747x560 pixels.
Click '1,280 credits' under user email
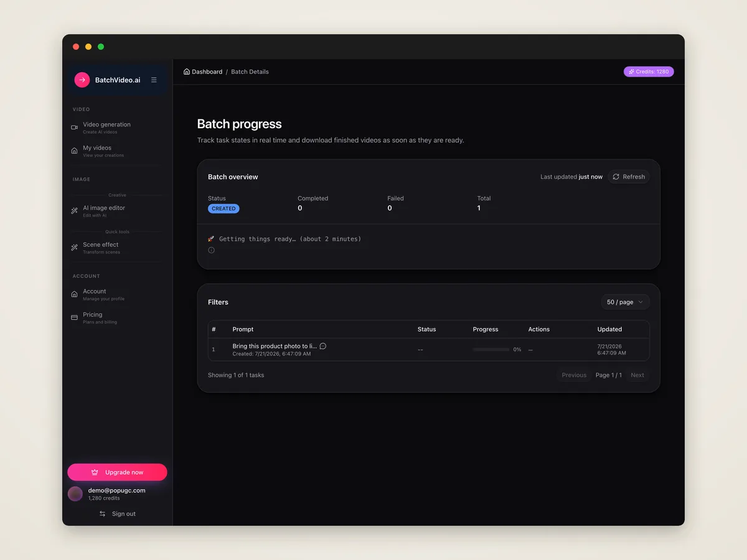click(104, 498)
